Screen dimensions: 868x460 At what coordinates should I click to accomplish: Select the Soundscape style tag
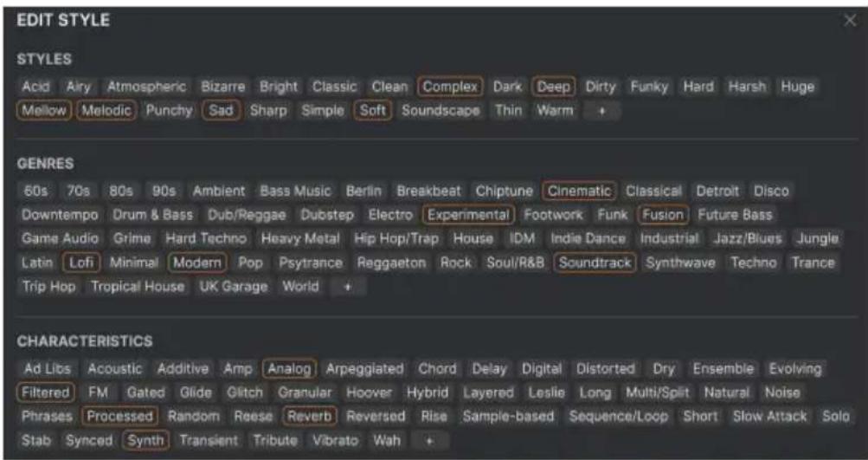point(440,111)
